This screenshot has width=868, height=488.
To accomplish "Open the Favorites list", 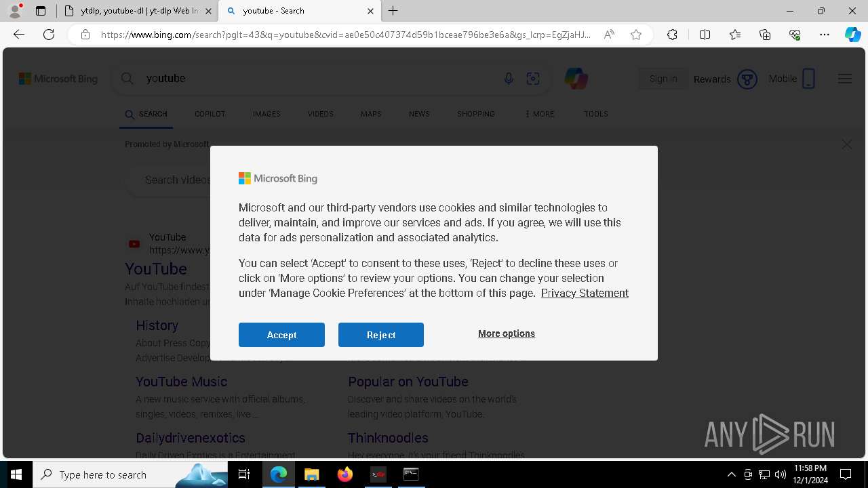I will pos(735,35).
